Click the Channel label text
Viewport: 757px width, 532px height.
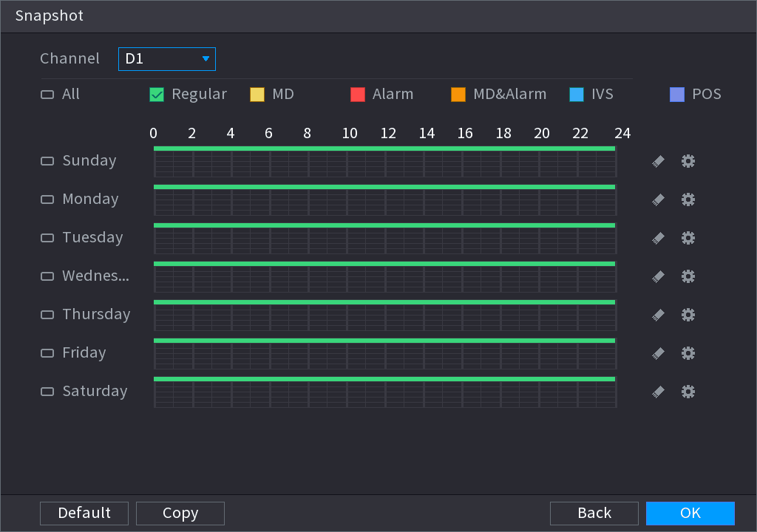coord(69,59)
